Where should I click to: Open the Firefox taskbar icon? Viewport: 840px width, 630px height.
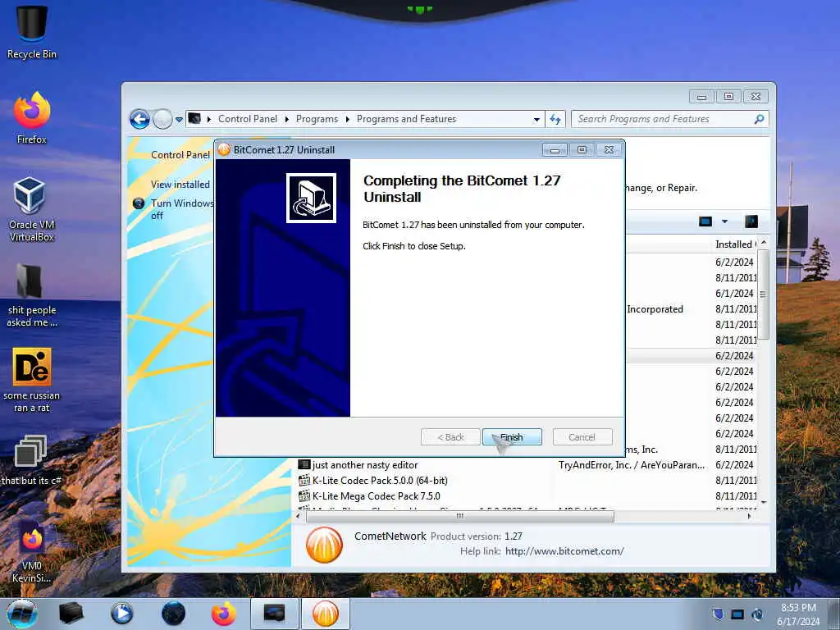(x=223, y=614)
